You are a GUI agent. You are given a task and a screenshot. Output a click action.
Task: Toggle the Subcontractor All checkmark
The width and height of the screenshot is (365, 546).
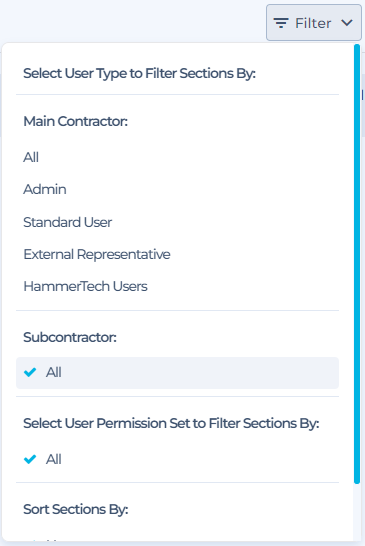(x=30, y=372)
